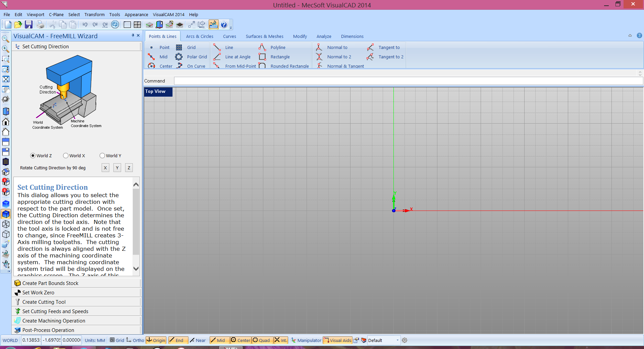Select the Rectangle drawing tool
The image size is (644, 349).
pyautogui.click(x=280, y=57)
